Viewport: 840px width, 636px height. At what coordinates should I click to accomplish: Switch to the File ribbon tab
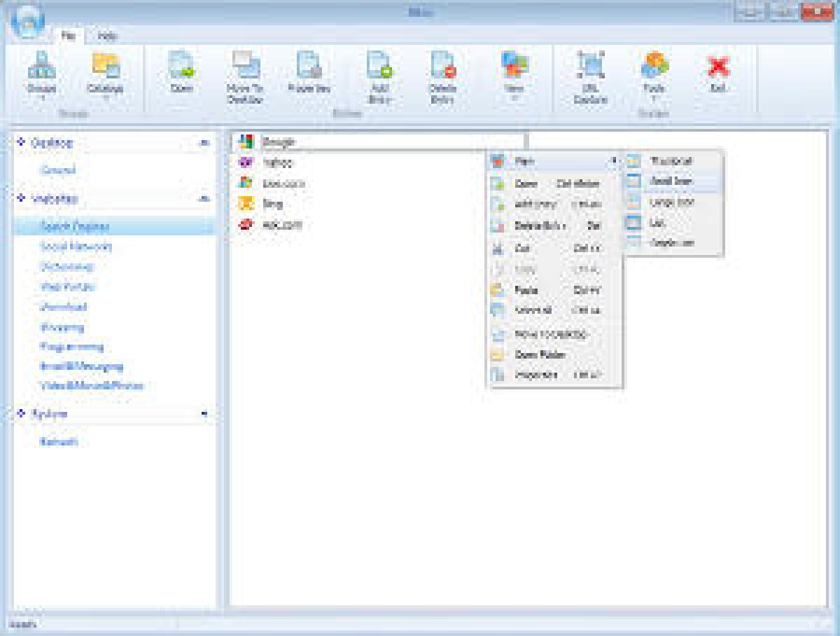[x=69, y=36]
